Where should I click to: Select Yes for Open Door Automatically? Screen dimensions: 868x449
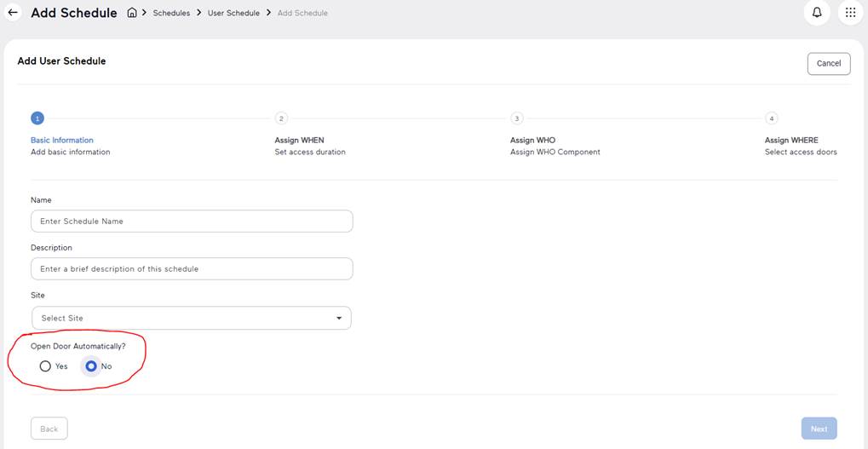pos(45,366)
